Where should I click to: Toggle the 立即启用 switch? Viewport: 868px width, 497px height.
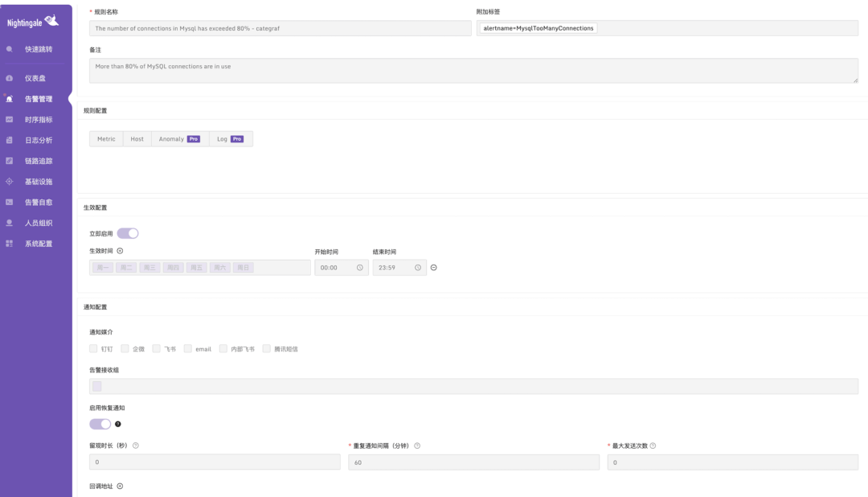coord(128,233)
